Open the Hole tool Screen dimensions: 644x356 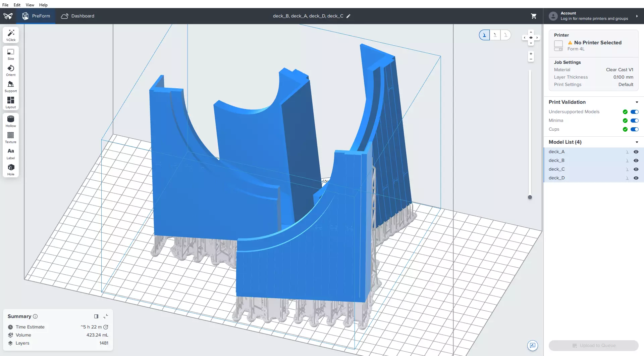point(11,170)
